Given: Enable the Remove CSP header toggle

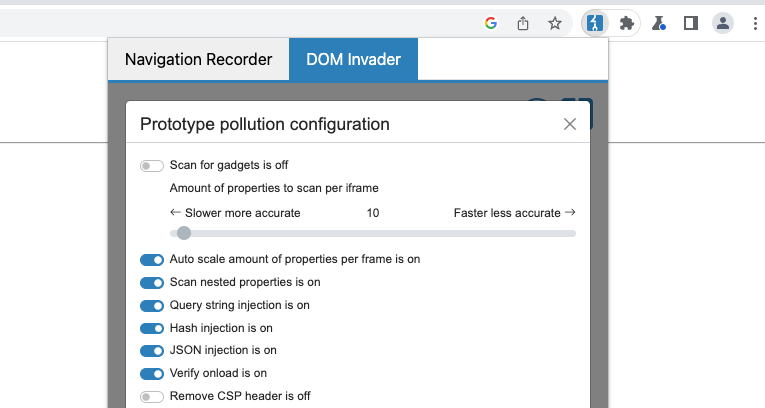Looking at the screenshot, I should click(x=152, y=397).
